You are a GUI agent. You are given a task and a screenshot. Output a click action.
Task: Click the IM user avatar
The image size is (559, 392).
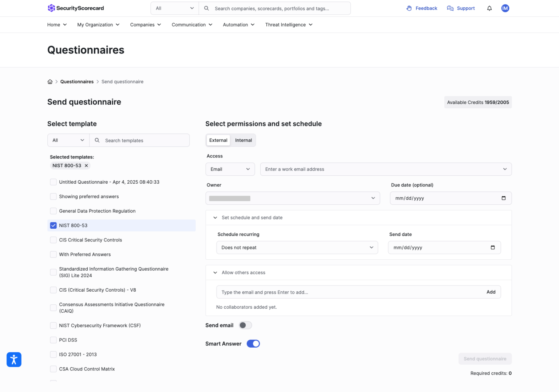coord(505,8)
